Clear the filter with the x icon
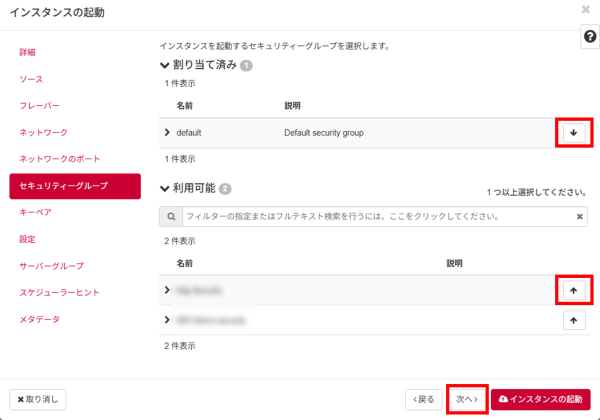600x420 pixels. point(580,216)
